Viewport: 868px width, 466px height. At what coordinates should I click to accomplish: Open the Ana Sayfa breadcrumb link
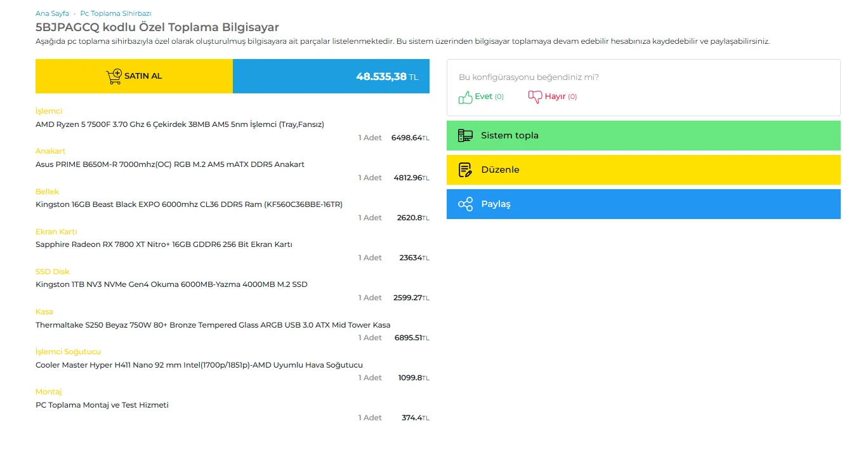click(x=52, y=13)
